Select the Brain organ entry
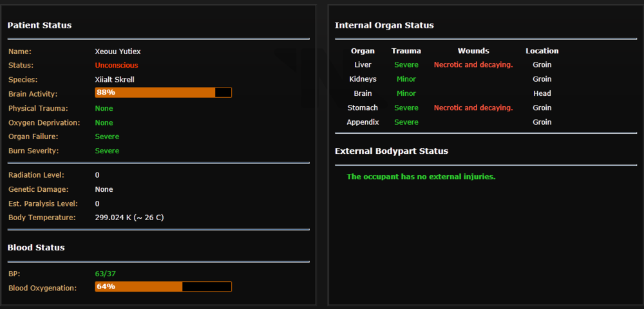This screenshot has height=309, width=644. tap(363, 93)
